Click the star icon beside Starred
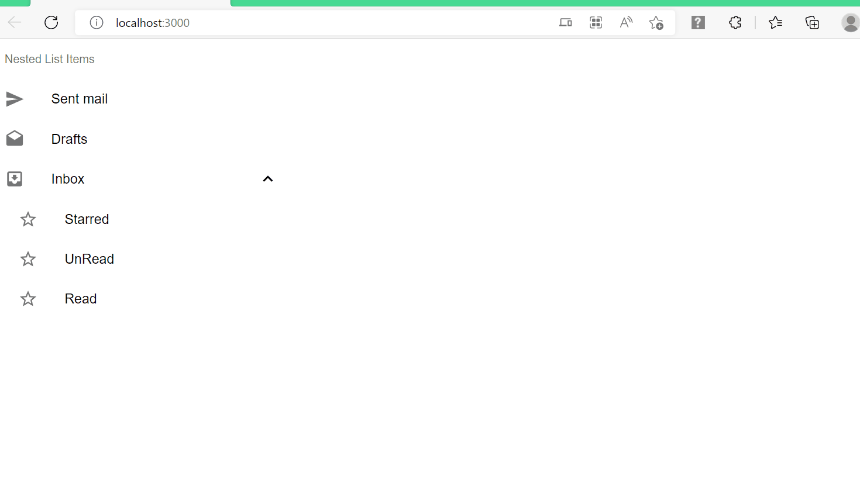 coord(28,219)
